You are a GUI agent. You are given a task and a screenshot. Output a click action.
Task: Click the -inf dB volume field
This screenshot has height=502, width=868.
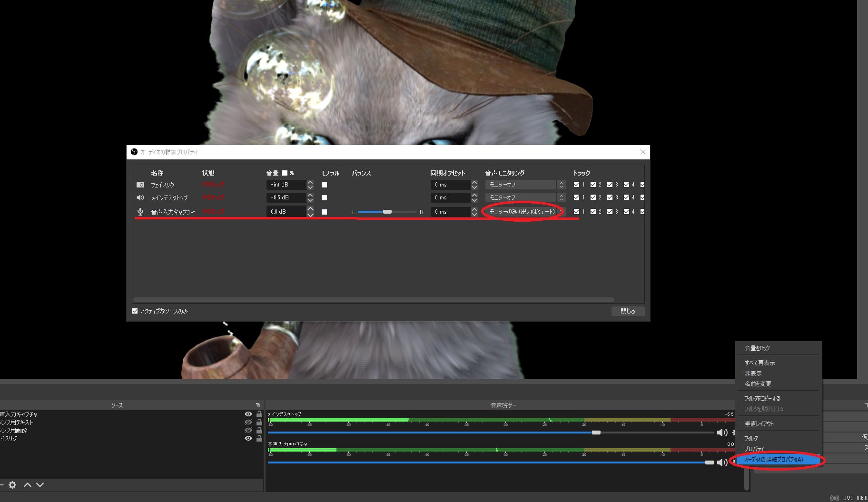(286, 185)
